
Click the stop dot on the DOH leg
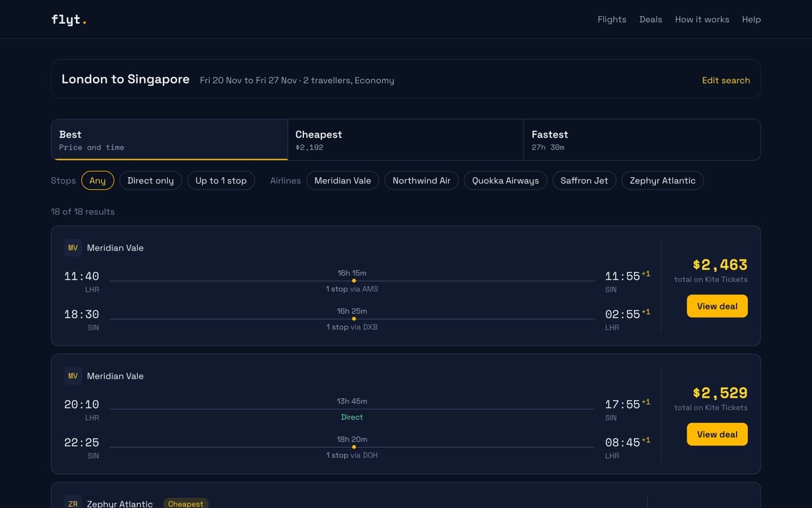tap(354, 447)
